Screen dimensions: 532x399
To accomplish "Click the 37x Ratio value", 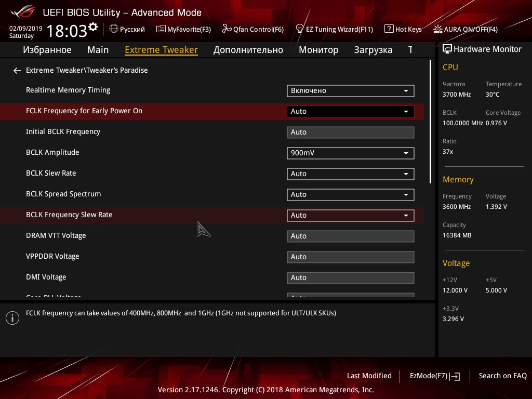I will tap(448, 152).
